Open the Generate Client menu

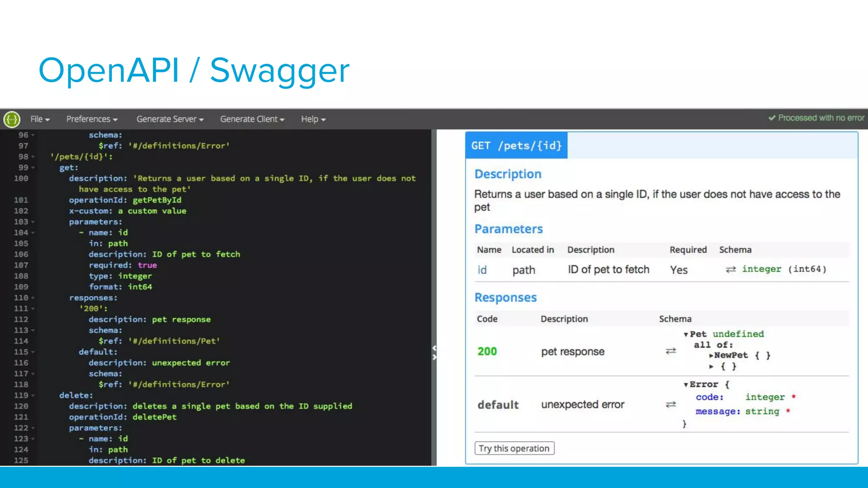pos(252,119)
